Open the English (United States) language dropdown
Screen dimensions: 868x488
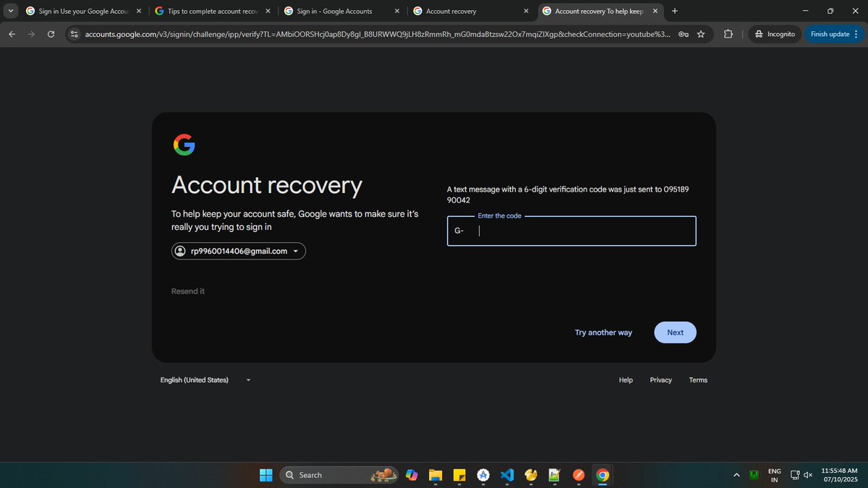[206, 380]
